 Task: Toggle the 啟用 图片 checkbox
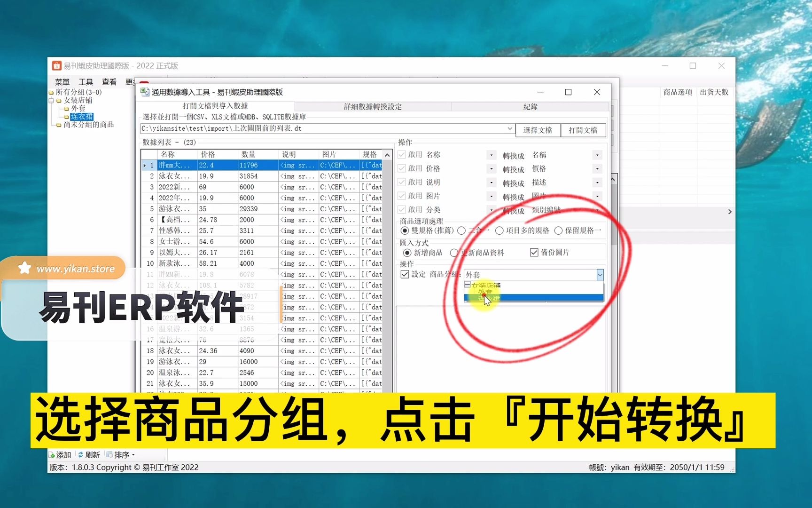(x=402, y=196)
